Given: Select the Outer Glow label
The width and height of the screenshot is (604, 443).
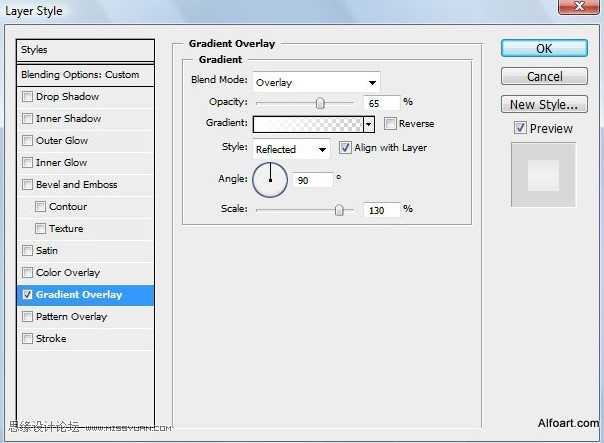Looking at the screenshot, I should 62,140.
